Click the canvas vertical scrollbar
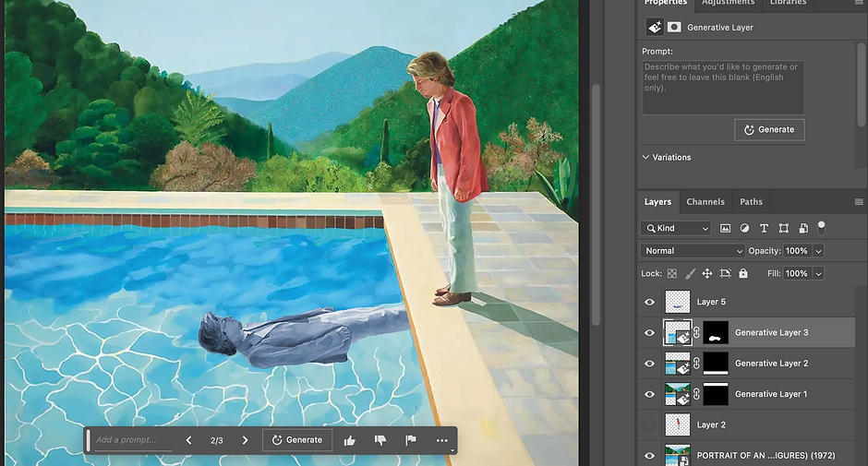This screenshot has height=466, width=868. point(596,205)
